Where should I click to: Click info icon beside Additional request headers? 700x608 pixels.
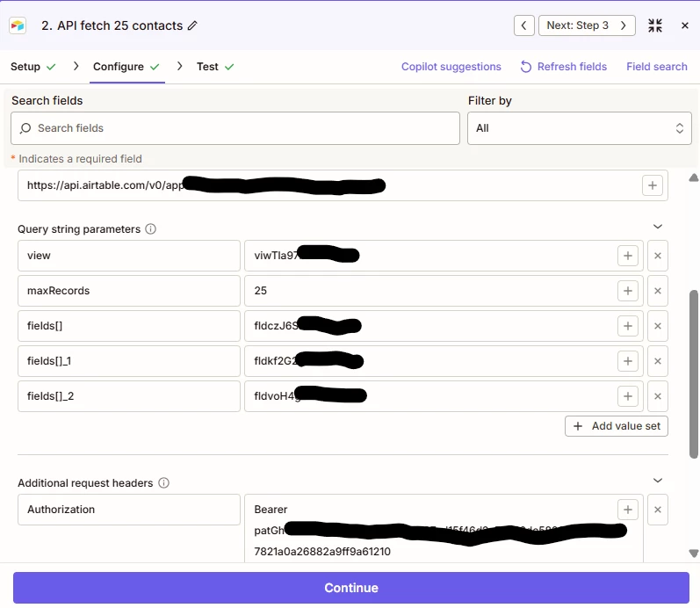tap(164, 483)
